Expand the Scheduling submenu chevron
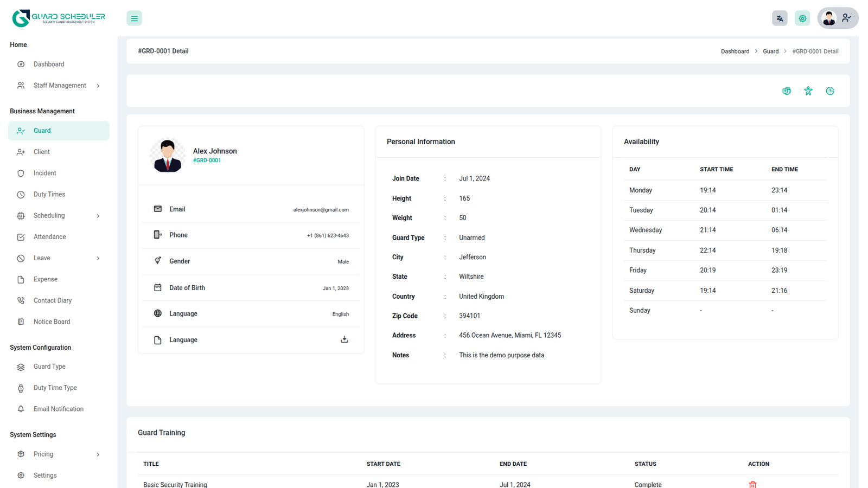This screenshot has width=868, height=488. pyautogui.click(x=98, y=216)
